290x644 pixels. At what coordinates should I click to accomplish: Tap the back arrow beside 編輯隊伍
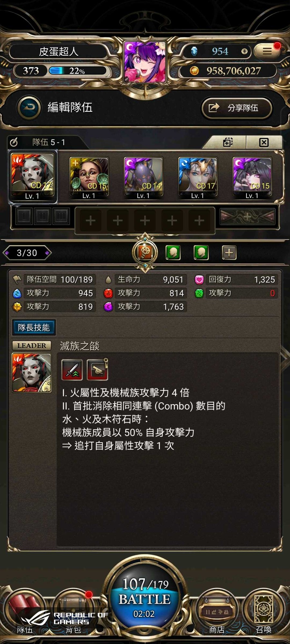coord(30,108)
